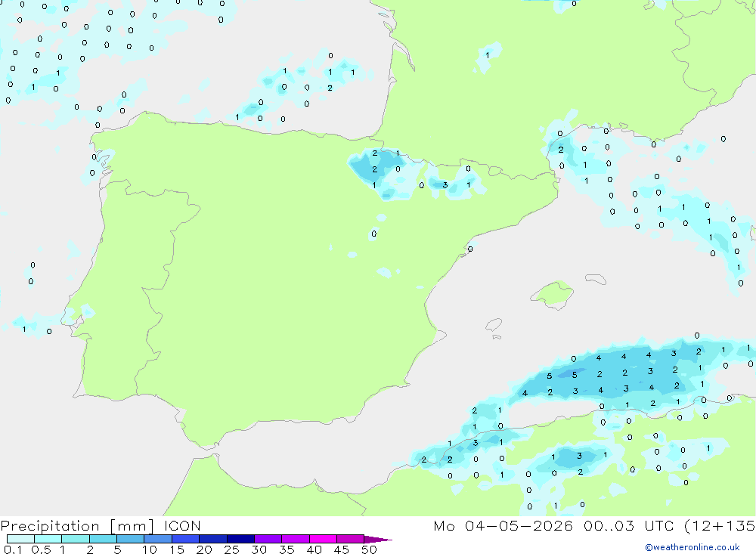This screenshot has height=554, width=756.
Task: Click the '30' legend label
Action: pos(259,549)
